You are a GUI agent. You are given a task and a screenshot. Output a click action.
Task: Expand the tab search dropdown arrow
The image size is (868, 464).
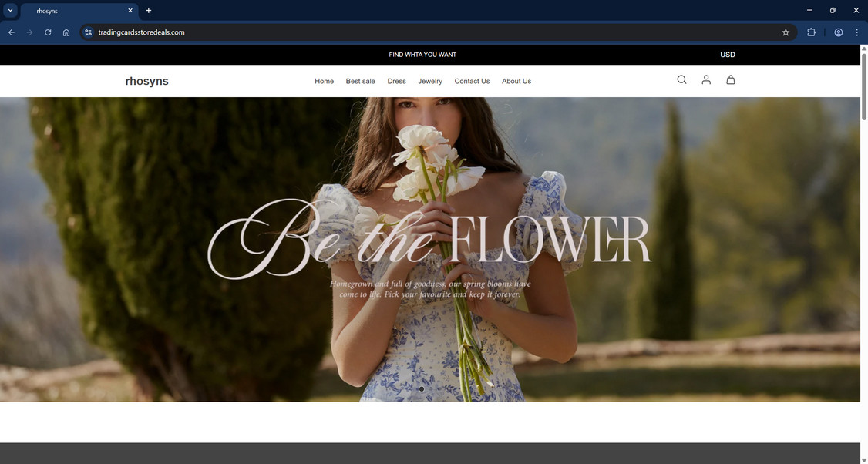pos(10,11)
